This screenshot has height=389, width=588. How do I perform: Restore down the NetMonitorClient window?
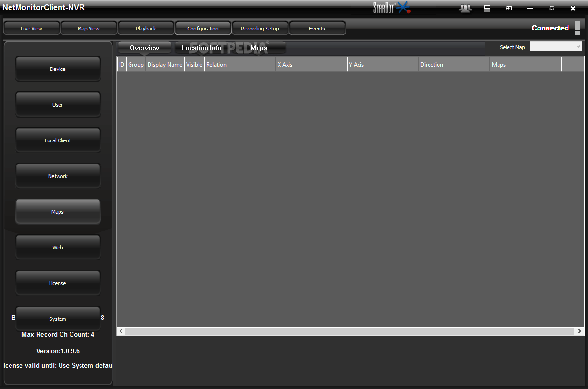(x=551, y=8)
